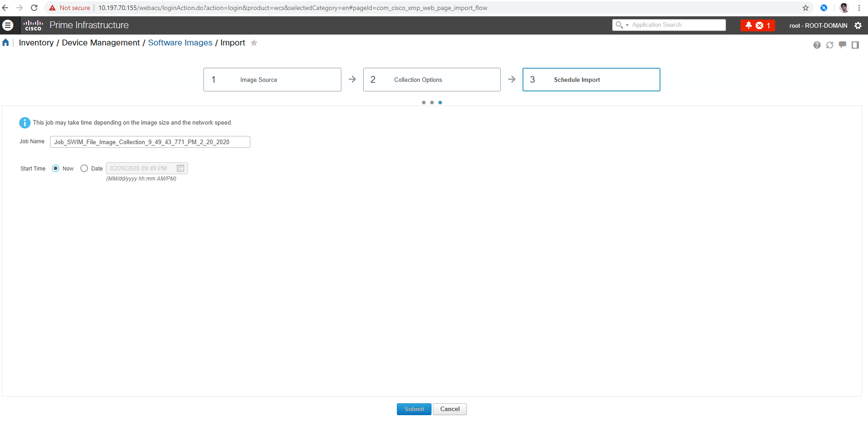Click the first wizard step dot
The width and height of the screenshot is (868, 432).
pos(424,102)
